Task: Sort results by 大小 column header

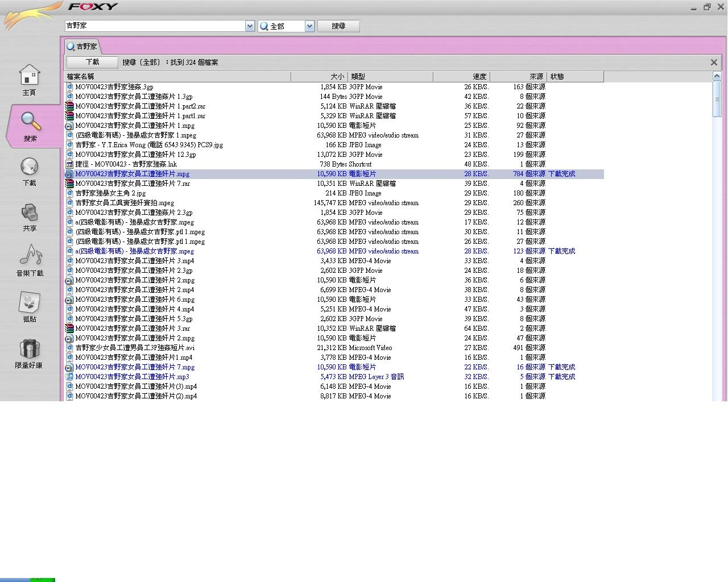Action: click(319, 77)
